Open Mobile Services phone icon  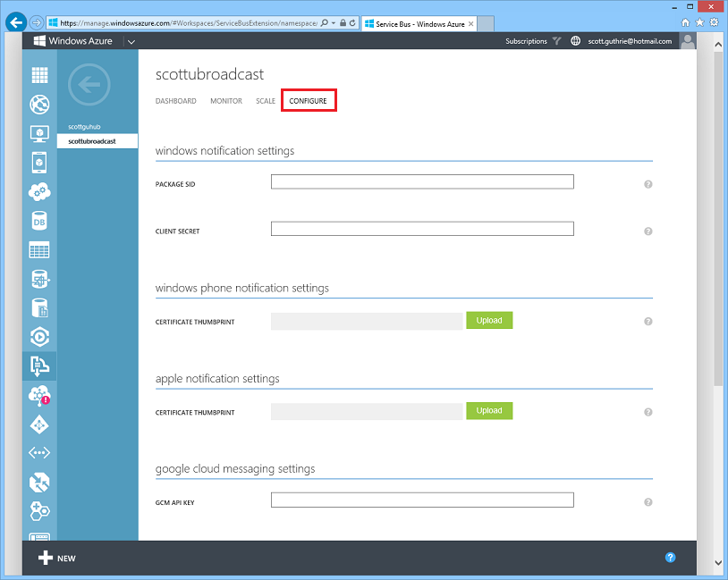(39, 163)
